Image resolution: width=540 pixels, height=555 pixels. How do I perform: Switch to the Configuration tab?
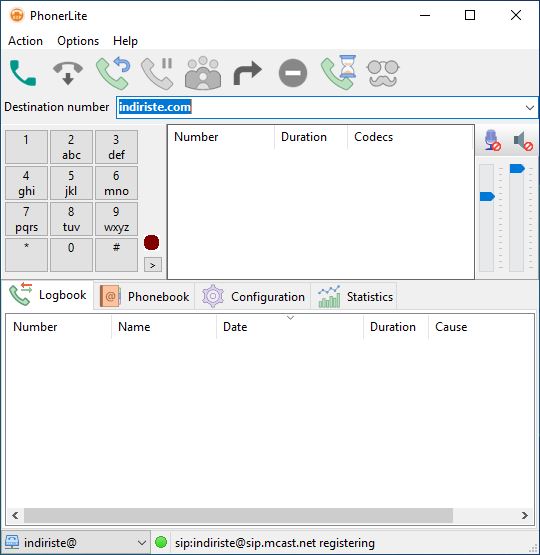253,297
